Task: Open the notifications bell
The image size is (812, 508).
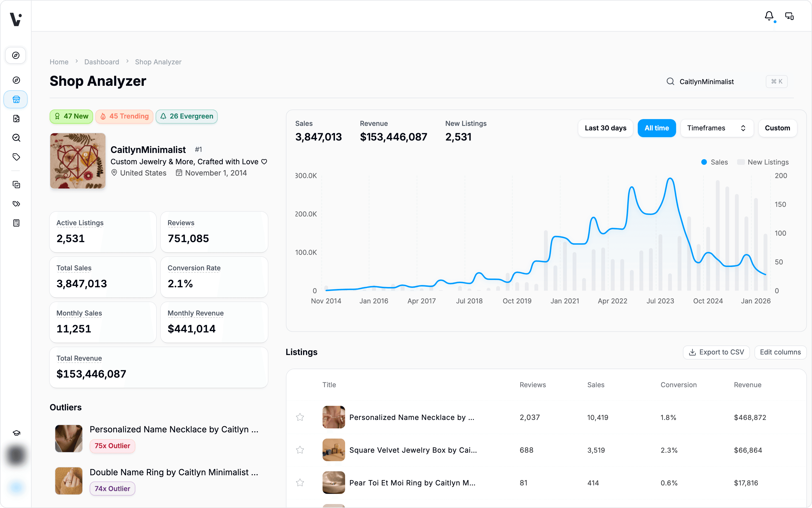Action: pos(769,16)
